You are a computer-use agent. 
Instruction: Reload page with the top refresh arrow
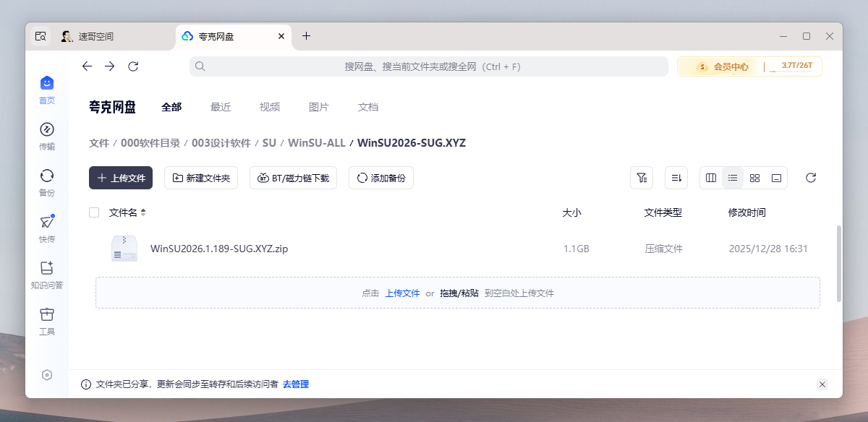pyautogui.click(x=133, y=66)
